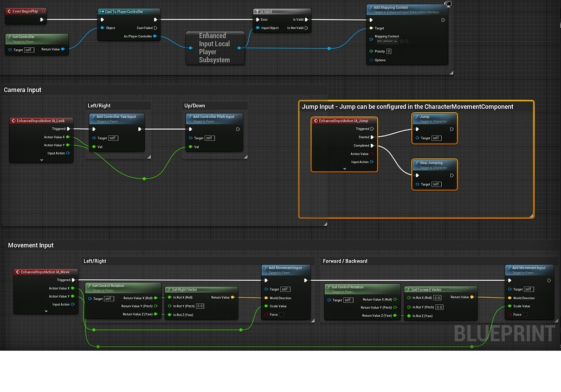The width and height of the screenshot is (561, 392).
Task: Toggle Force on the Forward/Backward Add Movement Input
Action: pos(526,314)
